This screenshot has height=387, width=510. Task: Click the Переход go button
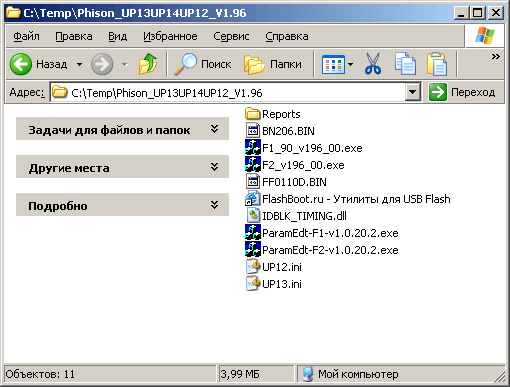pyautogui.click(x=462, y=92)
